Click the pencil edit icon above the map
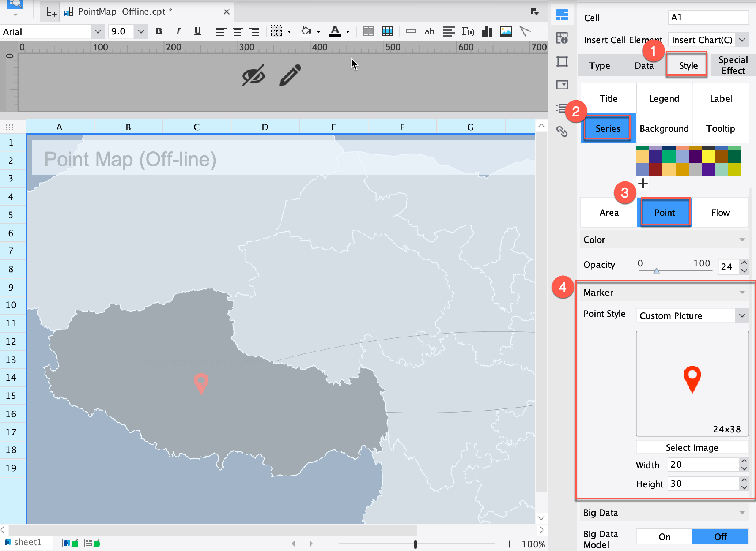The height and width of the screenshot is (551, 756). pyautogui.click(x=290, y=75)
